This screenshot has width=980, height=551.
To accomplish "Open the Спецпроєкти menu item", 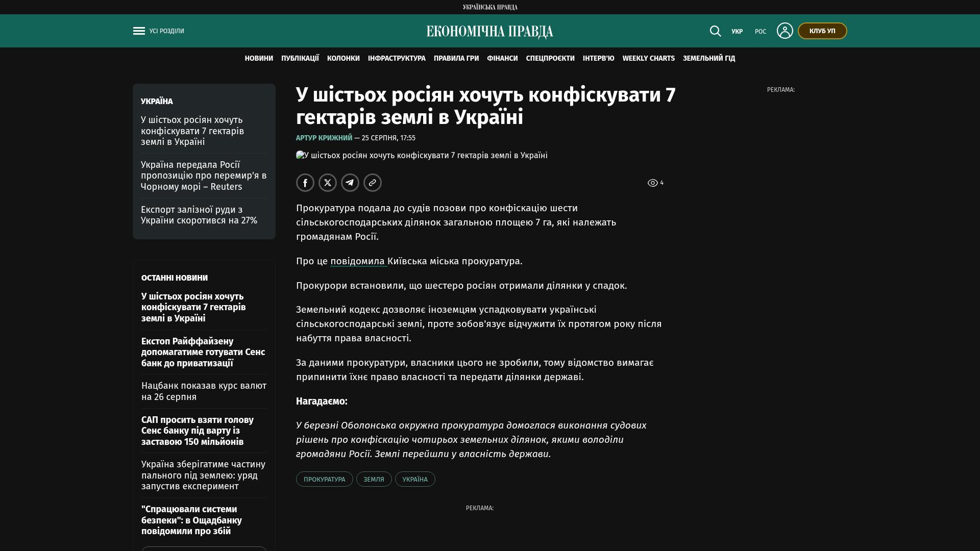I will click(550, 59).
